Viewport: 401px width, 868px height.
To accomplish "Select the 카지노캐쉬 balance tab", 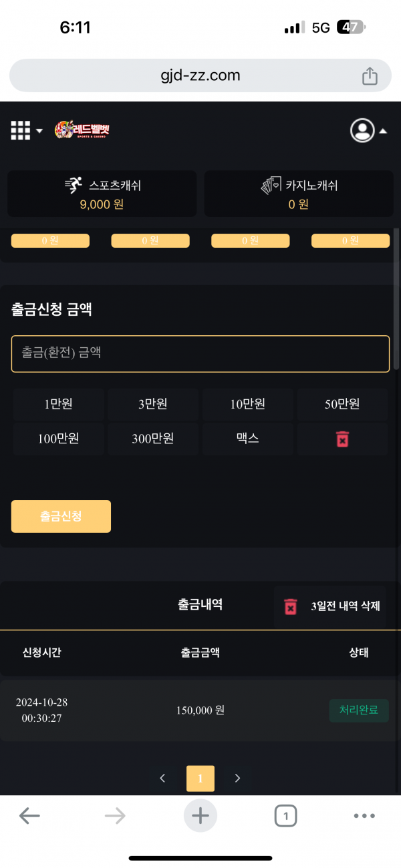I will [298, 194].
